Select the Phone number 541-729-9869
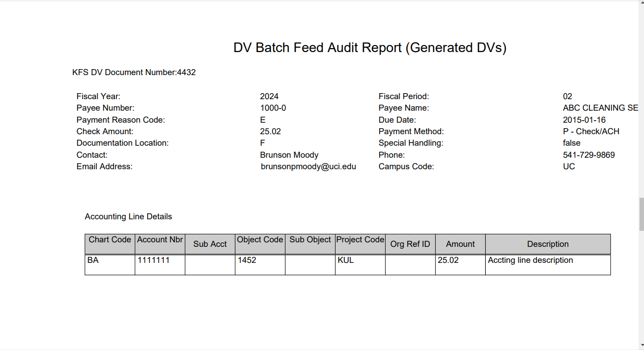 coord(589,155)
